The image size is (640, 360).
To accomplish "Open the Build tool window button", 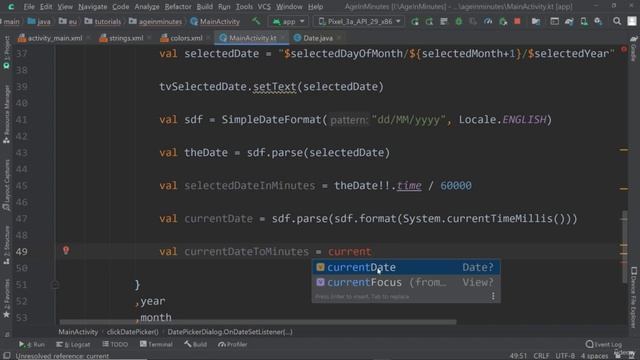I will coord(196,344).
